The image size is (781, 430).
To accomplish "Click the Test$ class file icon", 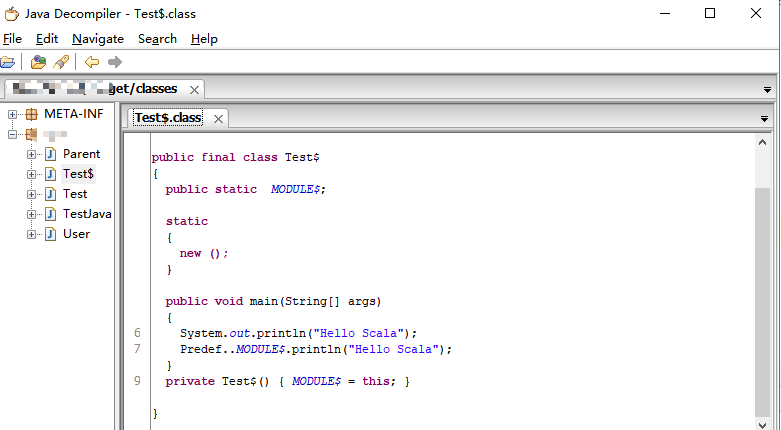I will click(x=50, y=174).
